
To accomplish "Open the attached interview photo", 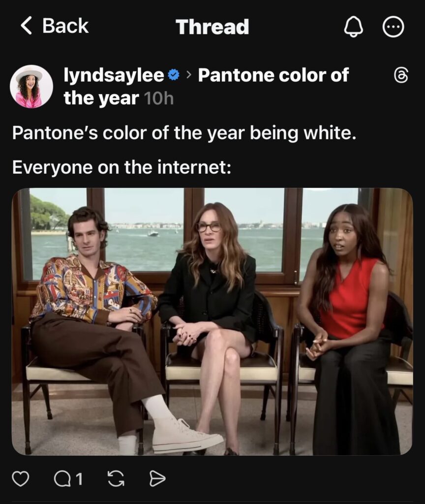I will pos(212,322).
